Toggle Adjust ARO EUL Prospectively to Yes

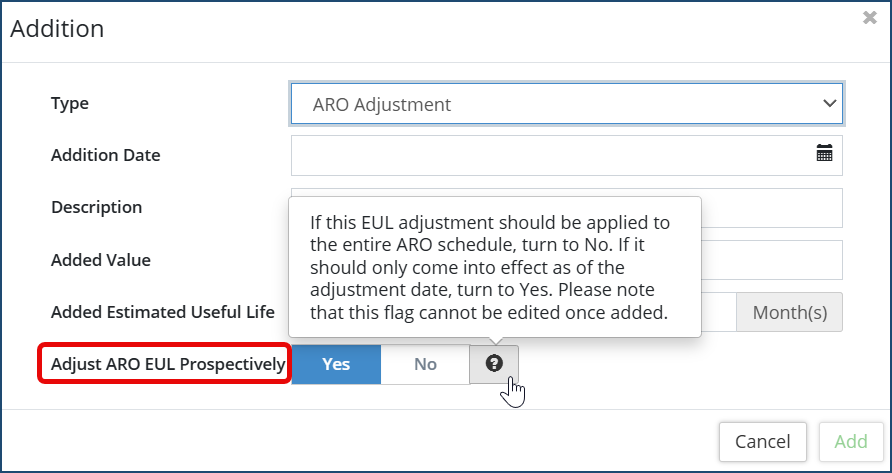pyautogui.click(x=336, y=364)
